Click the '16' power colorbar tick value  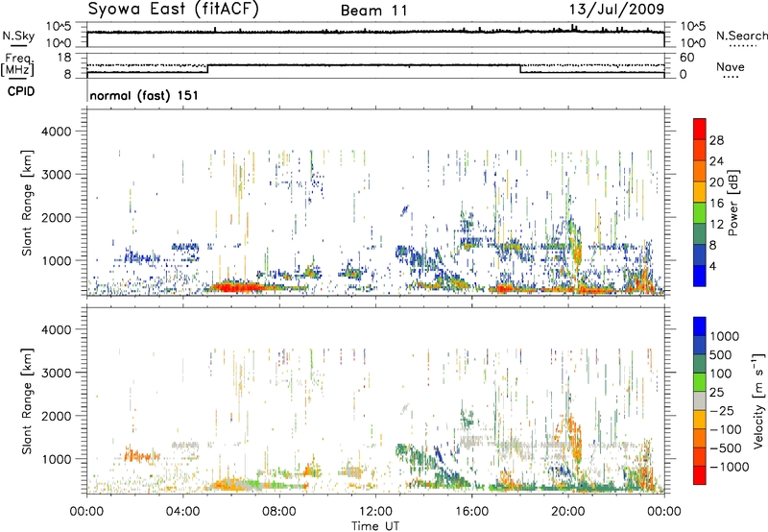tap(716, 204)
